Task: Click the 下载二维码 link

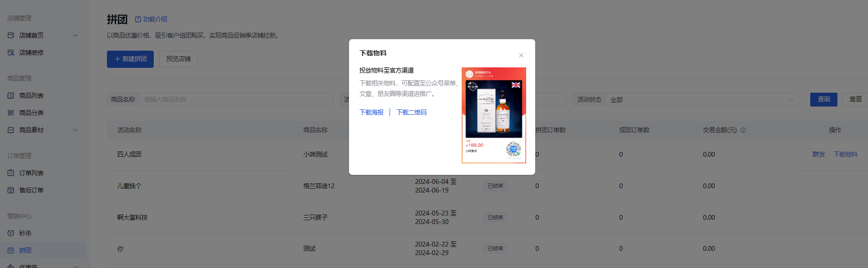Action: [x=412, y=112]
